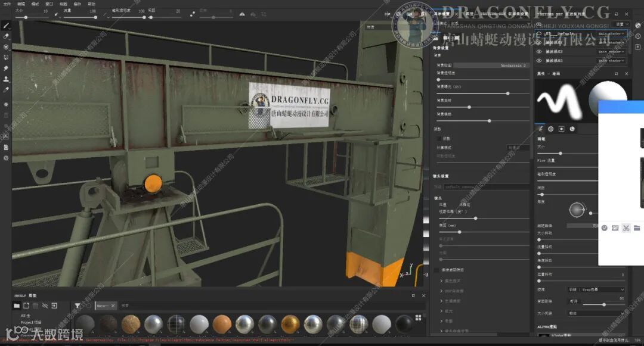Open the File menu
644x346 pixels.
pos(7,4)
